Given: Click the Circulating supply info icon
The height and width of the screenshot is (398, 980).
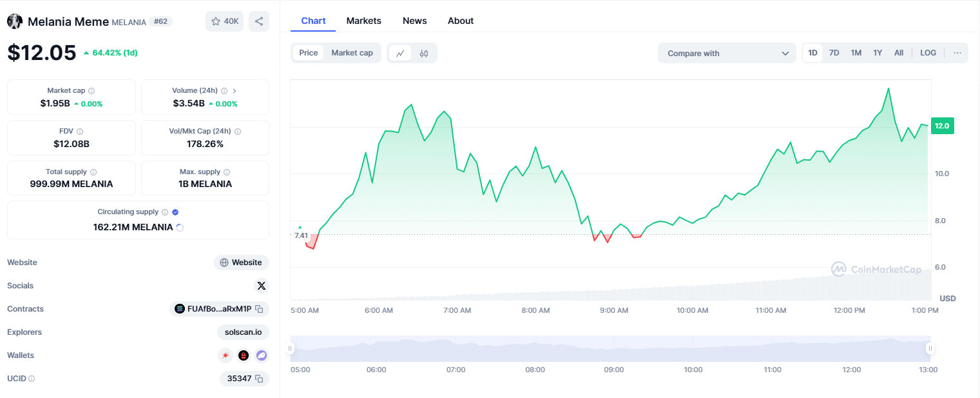Looking at the screenshot, I should [165, 212].
